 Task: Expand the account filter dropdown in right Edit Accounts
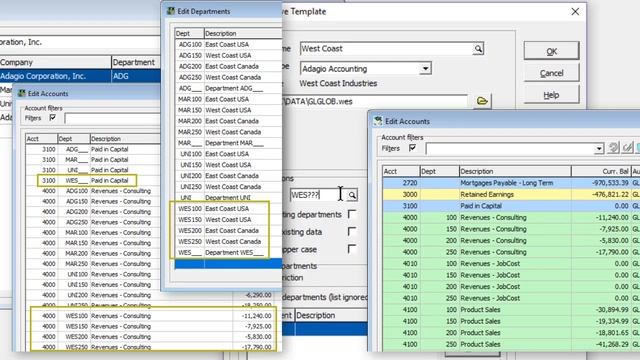point(599,149)
